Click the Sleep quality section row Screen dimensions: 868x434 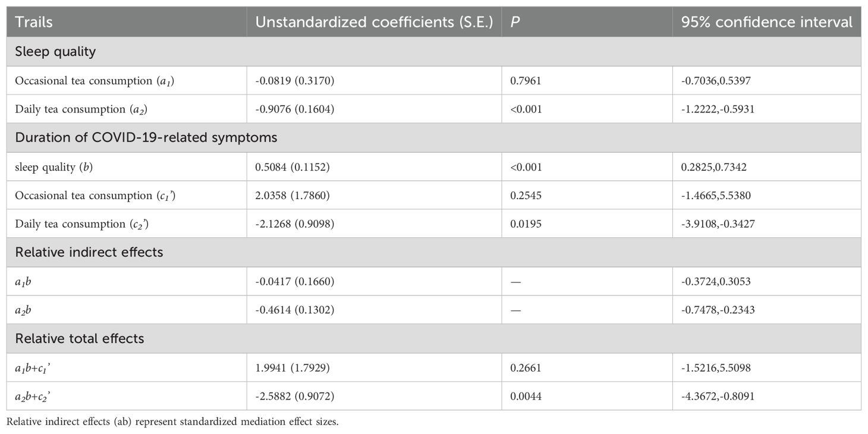pyautogui.click(x=434, y=52)
